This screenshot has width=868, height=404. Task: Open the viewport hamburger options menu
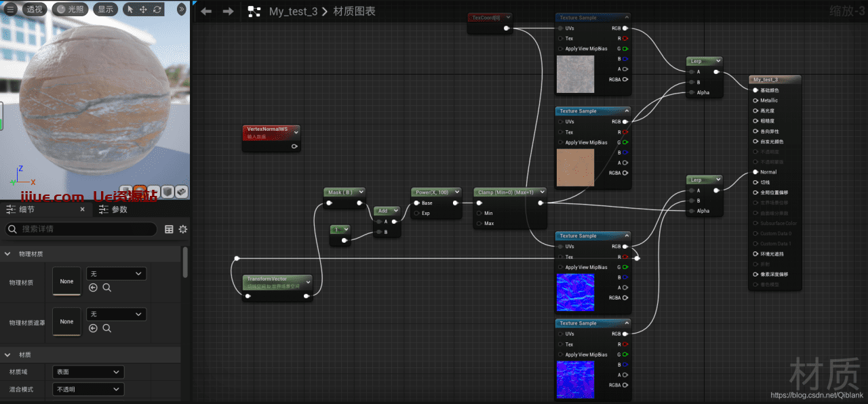pos(10,9)
